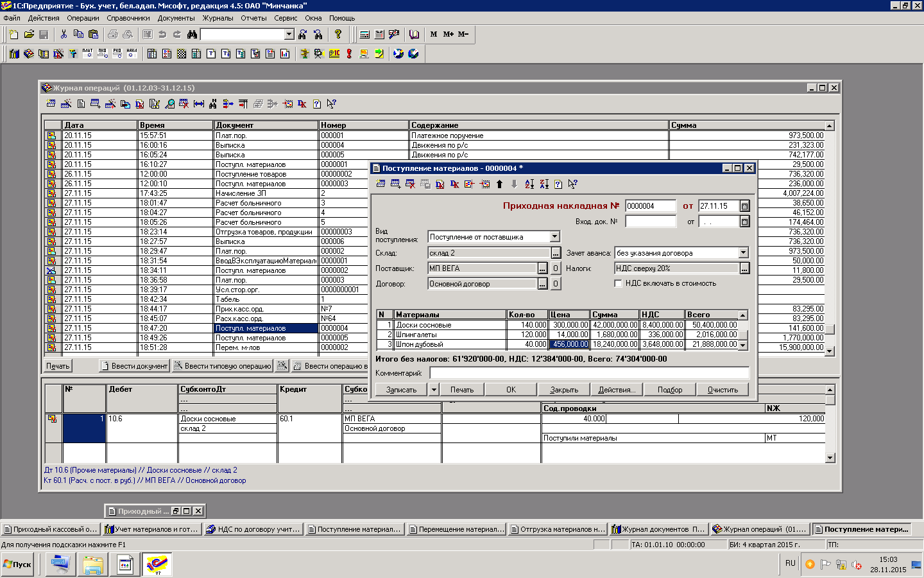Image resolution: width=924 pixels, height=578 pixels.
Task: Open the Файл menu
Action: click(12, 18)
